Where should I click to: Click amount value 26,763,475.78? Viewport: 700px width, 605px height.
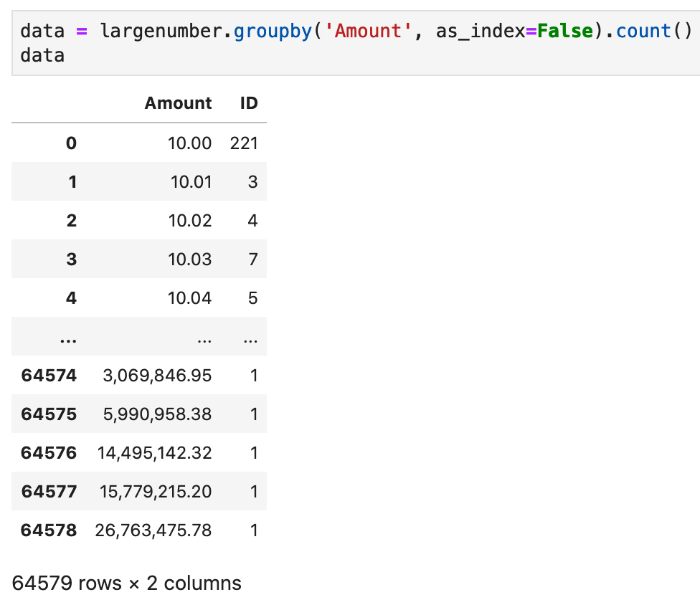coord(153,530)
